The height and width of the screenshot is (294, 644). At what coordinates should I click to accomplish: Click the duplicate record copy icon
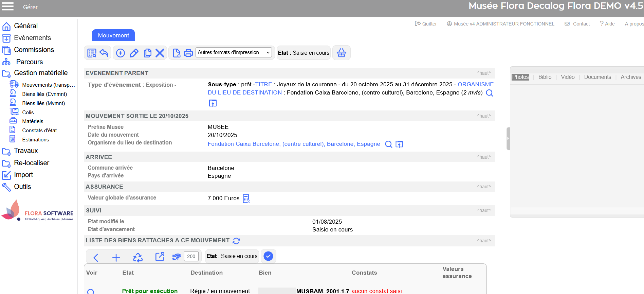(x=147, y=53)
